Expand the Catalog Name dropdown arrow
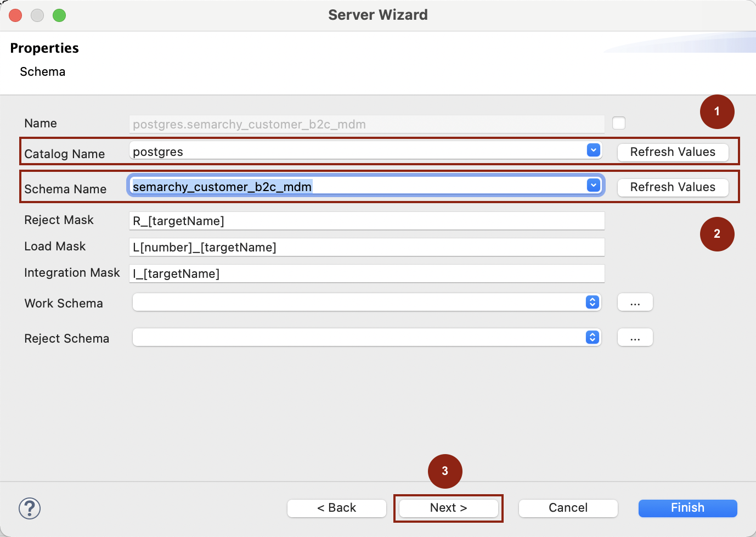This screenshot has height=537, width=756. pos(593,150)
